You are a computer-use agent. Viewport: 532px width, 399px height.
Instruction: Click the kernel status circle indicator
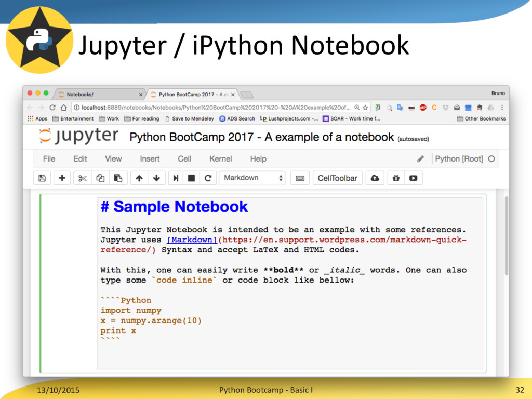pyautogui.click(x=491, y=159)
